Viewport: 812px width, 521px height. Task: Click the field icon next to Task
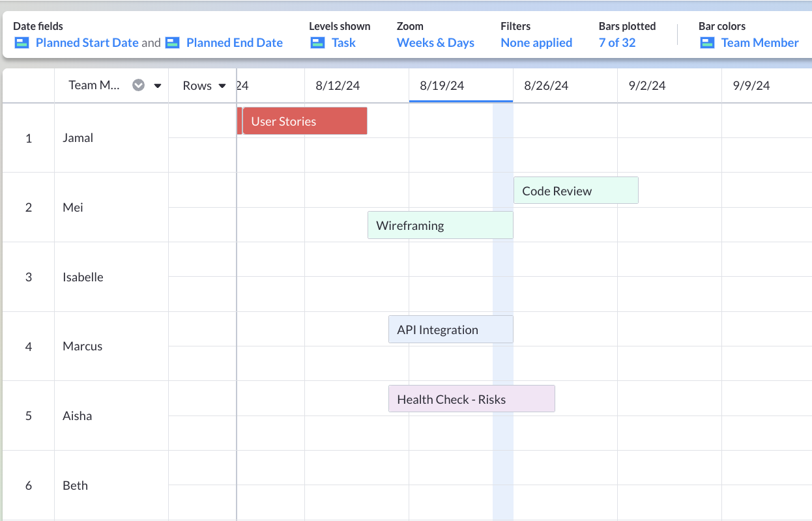(x=317, y=42)
